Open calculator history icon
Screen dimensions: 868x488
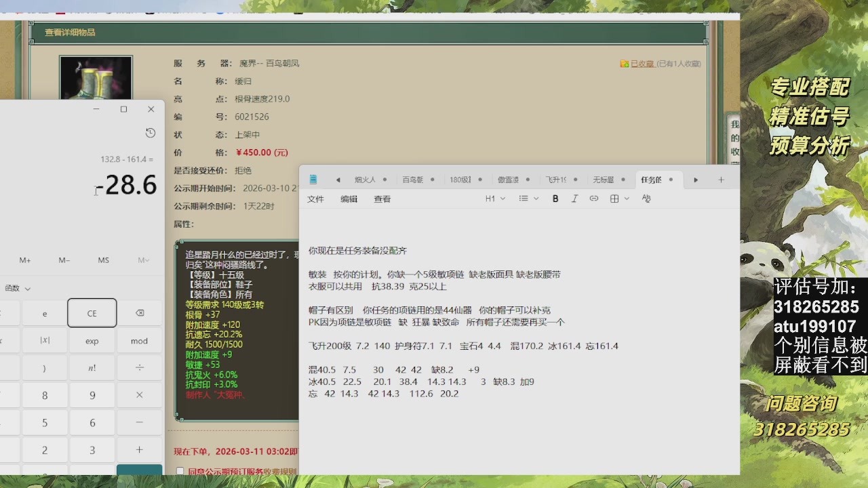click(150, 133)
